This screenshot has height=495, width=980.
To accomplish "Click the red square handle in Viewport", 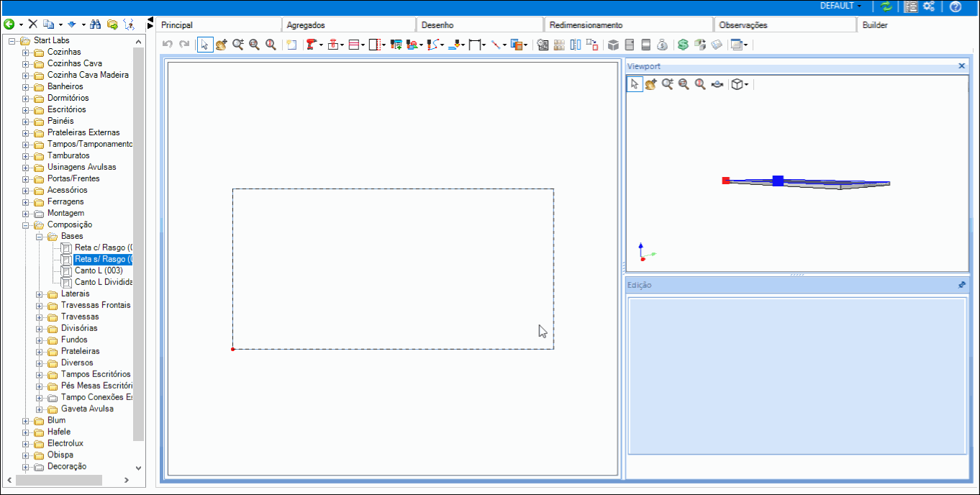I will 726,181.
